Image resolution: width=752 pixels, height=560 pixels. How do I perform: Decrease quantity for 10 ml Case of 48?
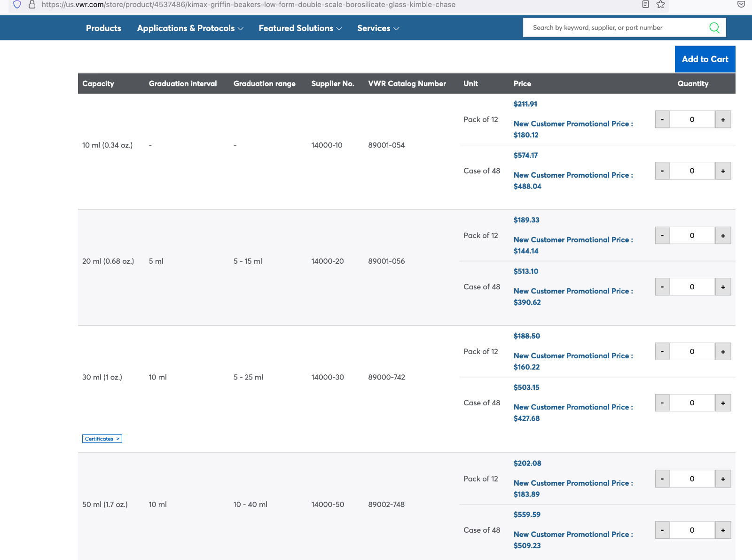pos(662,171)
